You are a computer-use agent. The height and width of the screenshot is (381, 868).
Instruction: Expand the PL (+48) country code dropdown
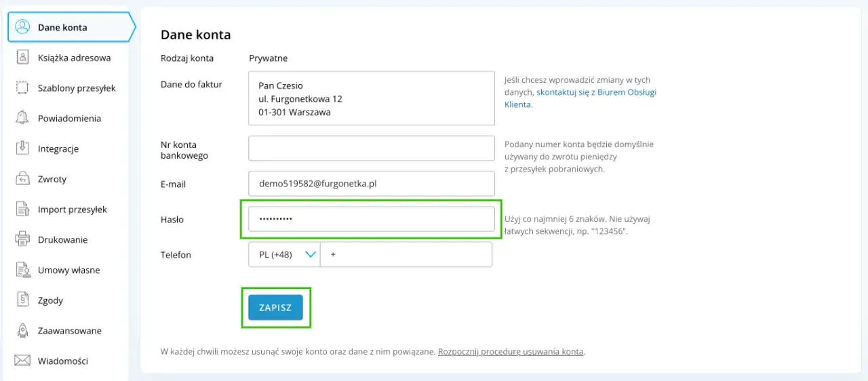coord(285,255)
